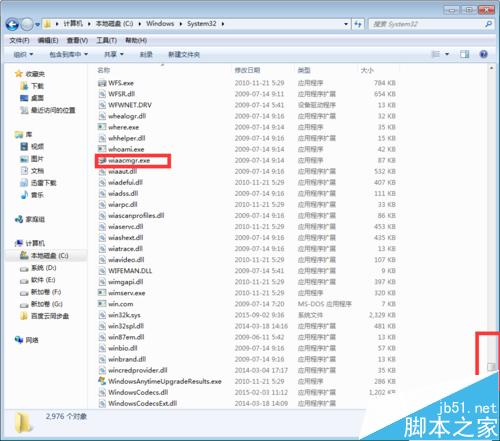Open 桌面 in favorites
This screenshot has height=441, width=500.
point(37,98)
